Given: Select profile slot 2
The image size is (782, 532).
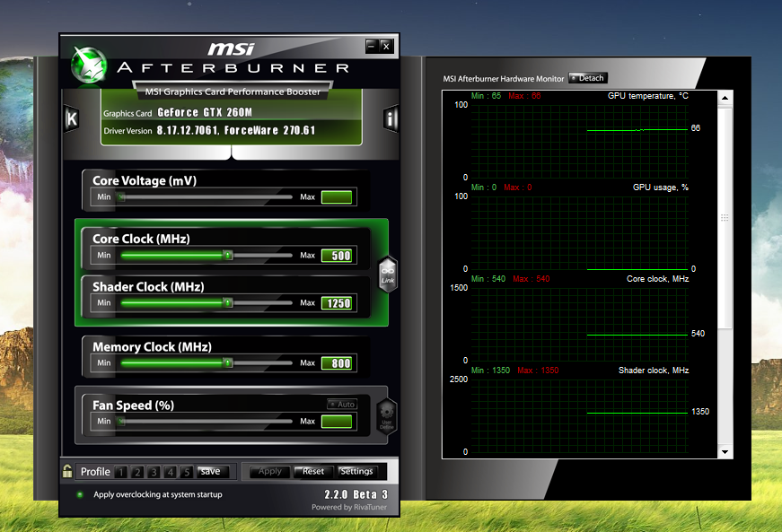Looking at the screenshot, I should click(x=137, y=472).
